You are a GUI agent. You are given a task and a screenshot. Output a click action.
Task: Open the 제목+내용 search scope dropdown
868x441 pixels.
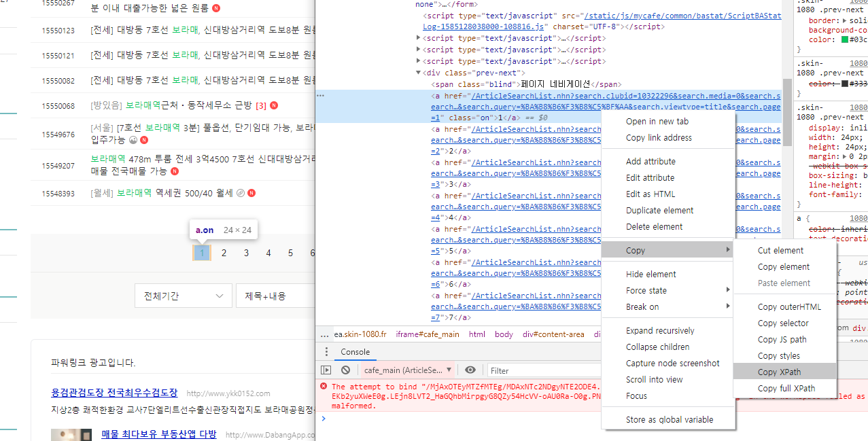pos(275,296)
